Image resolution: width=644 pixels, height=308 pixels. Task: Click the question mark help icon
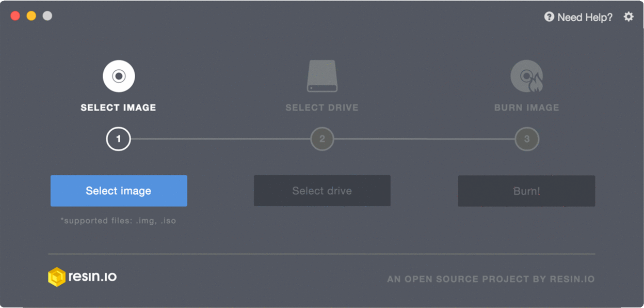tap(549, 17)
